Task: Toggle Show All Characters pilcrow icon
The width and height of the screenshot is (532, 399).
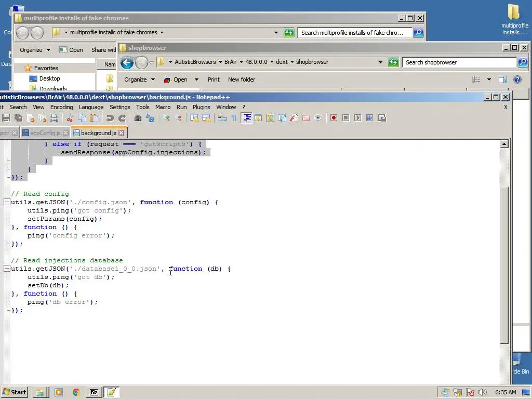Action: pyautogui.click(x=234, y=118)
